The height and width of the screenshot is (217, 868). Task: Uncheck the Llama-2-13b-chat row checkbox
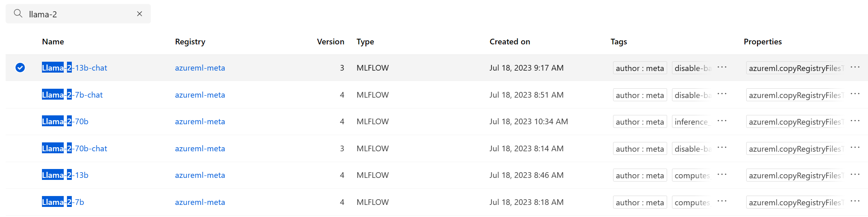[x=20, y=68]
